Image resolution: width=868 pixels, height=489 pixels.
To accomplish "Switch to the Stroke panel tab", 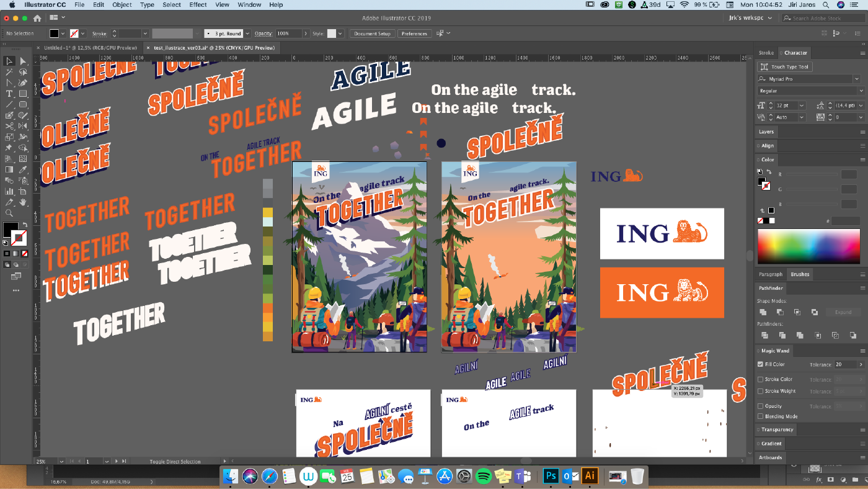I will (766, 53).
